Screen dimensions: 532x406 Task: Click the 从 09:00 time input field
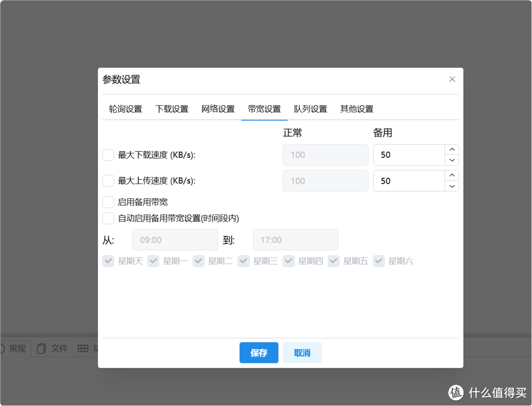click(175, 239)
